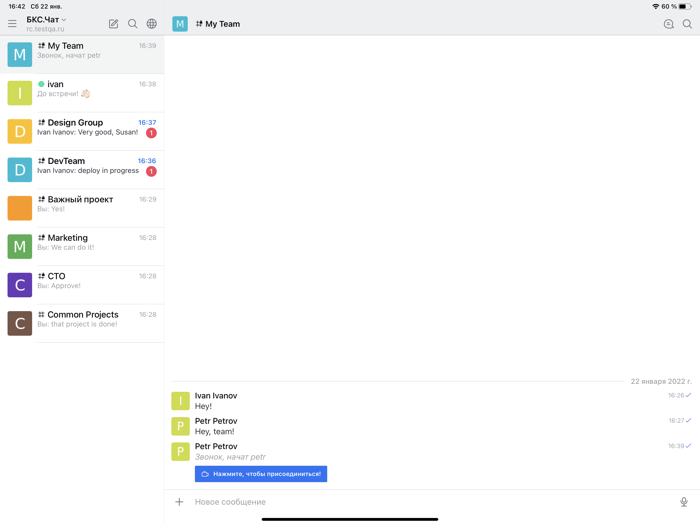Search messages in My Team header
Viewport: 700px width, 525px height.
point(688,24)
